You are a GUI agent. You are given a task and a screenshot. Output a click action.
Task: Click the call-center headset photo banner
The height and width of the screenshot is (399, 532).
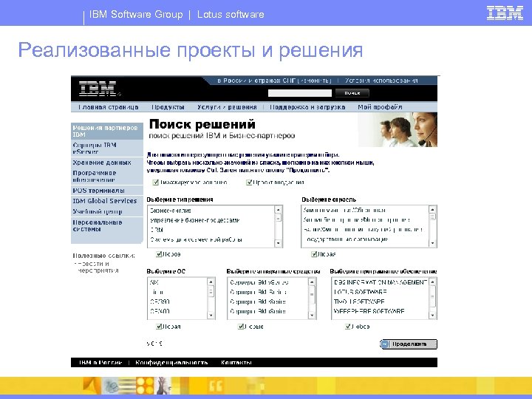(x=398, y=130)
